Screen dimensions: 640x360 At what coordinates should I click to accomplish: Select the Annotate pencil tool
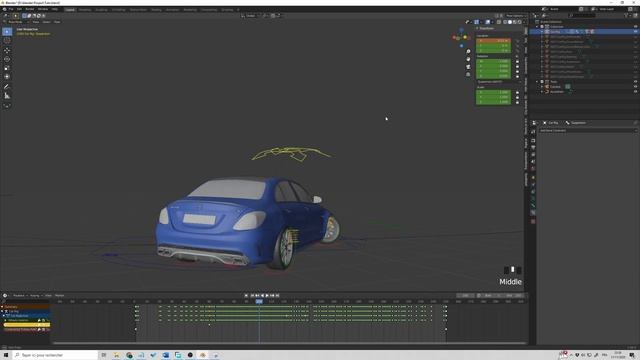(7, 87)
